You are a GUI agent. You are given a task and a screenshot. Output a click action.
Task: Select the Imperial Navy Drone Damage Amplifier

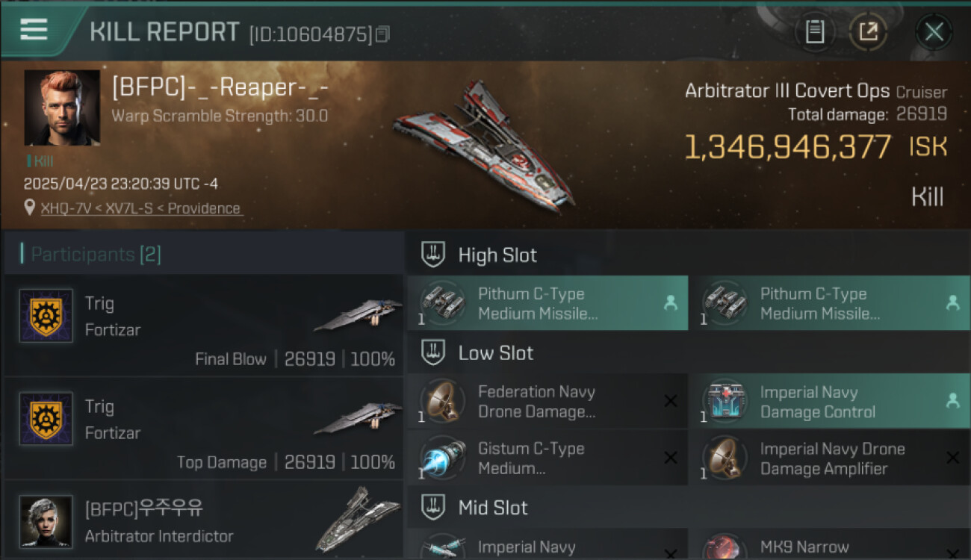(x=829, y=458)
